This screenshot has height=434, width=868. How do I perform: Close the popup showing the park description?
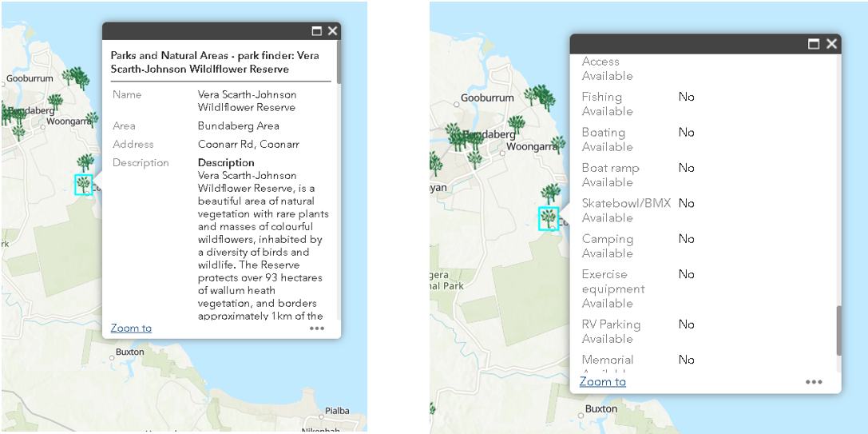(x=332, y=31)
